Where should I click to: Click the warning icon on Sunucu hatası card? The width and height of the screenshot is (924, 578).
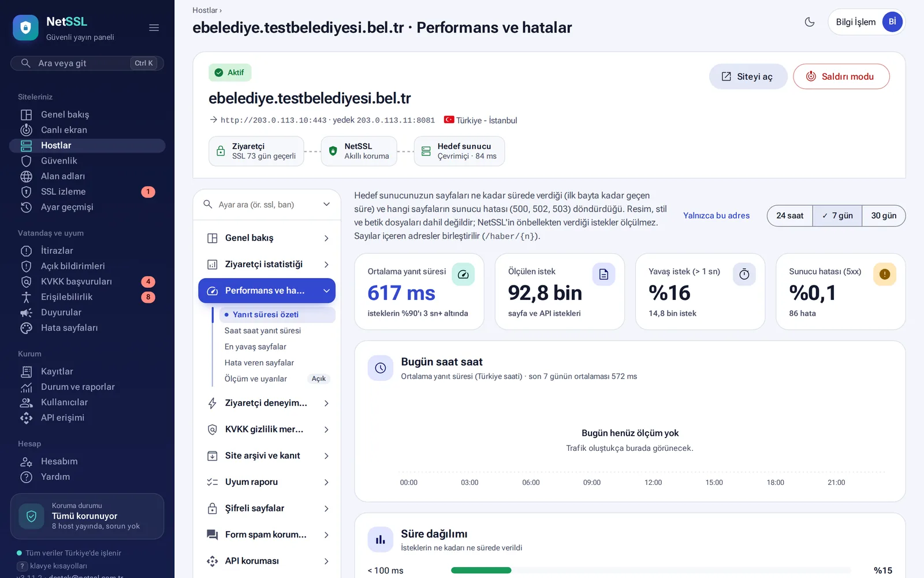coord(885,274)
